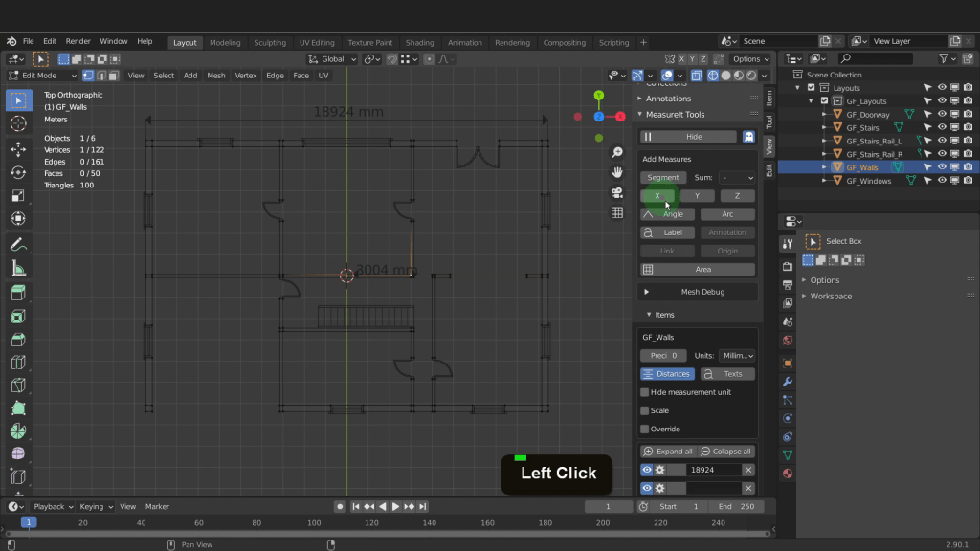Click the timeline scrubber at frame 1
The height and width of the screenshot is (551, 980).
[x=29, y=522]
